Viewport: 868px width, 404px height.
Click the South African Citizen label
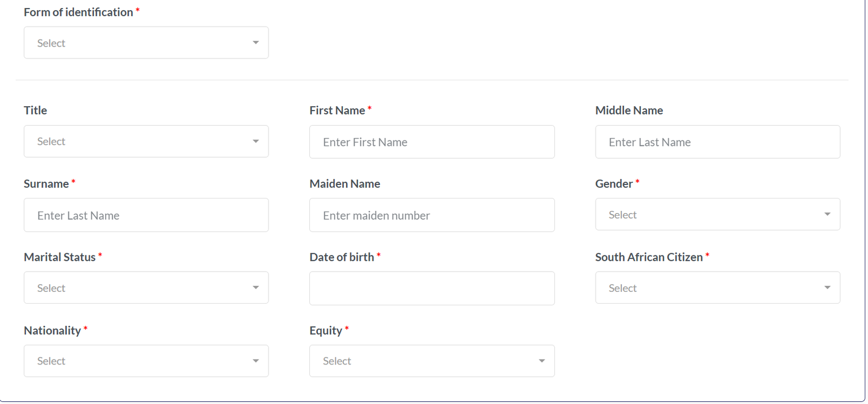pos(649,257)
